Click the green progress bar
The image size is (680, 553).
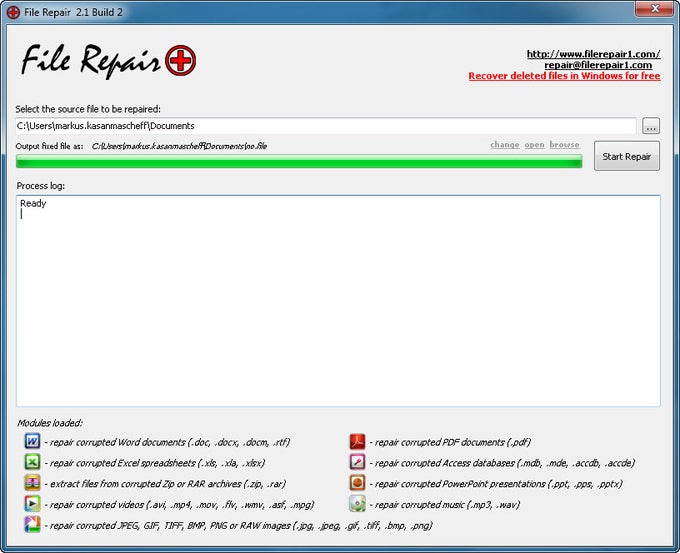[x=299, y=162]
